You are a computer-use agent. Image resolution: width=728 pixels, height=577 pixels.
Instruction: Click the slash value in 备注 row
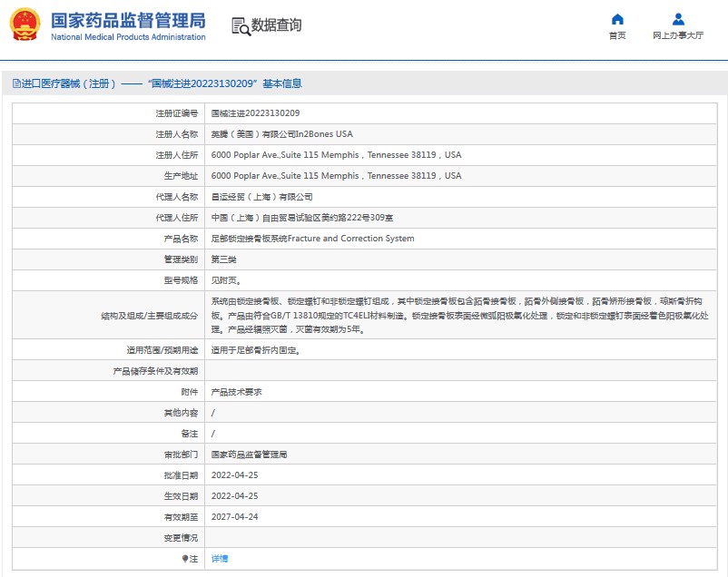[x=213, y=434]
